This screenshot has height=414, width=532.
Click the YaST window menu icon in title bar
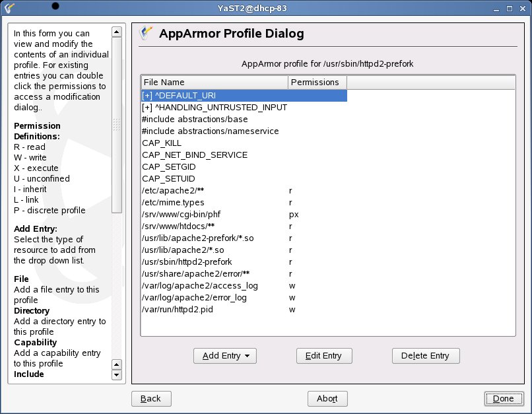tap(9, 7)
